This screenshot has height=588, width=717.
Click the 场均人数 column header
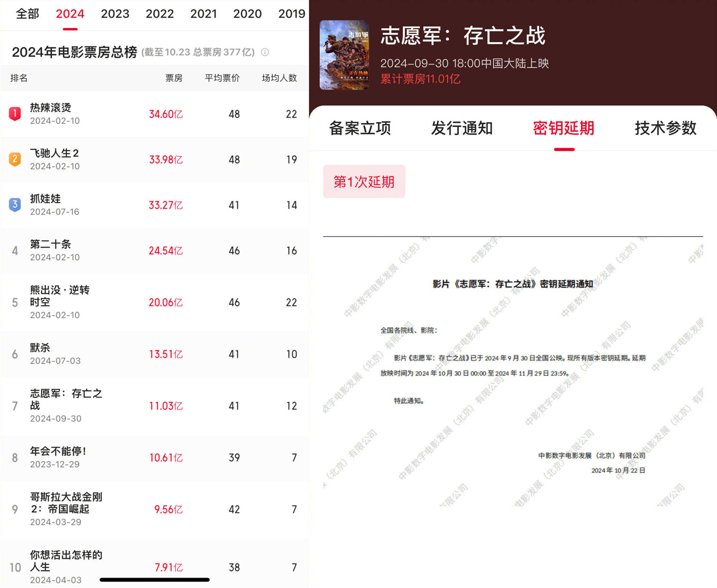(x=279, y=78)
